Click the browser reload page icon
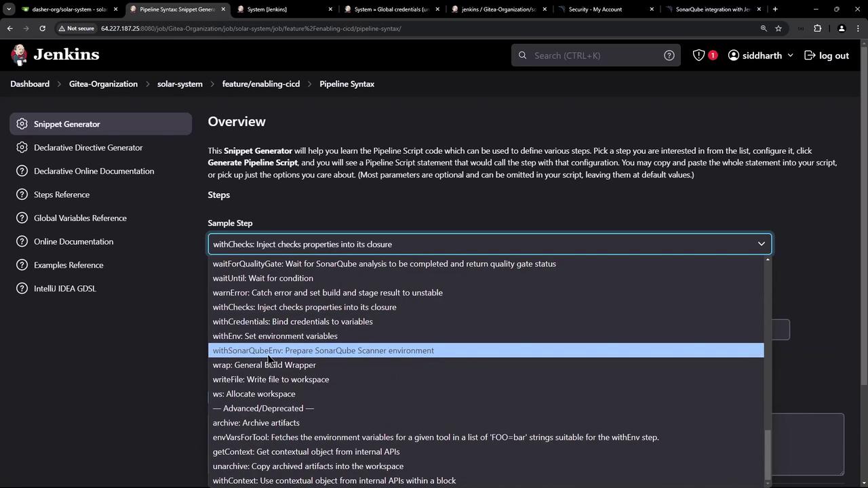 click(x=42, y=28)
